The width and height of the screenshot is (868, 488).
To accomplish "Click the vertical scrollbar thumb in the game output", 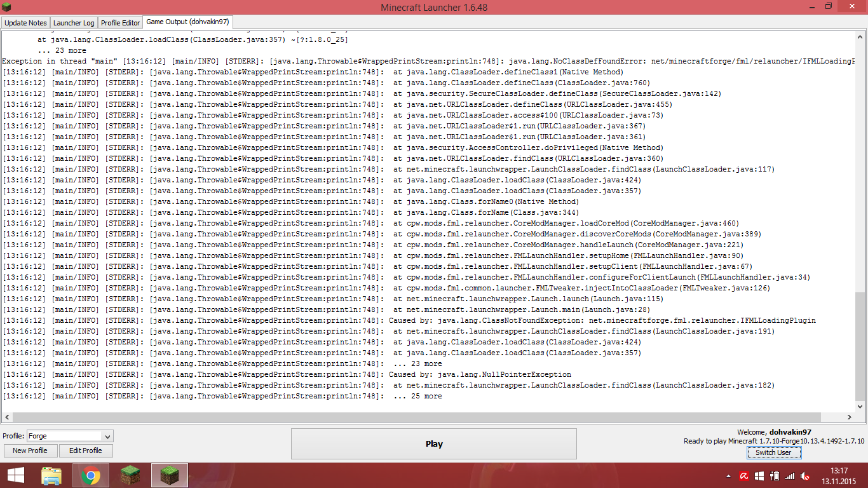I will (x=860, y=346).
